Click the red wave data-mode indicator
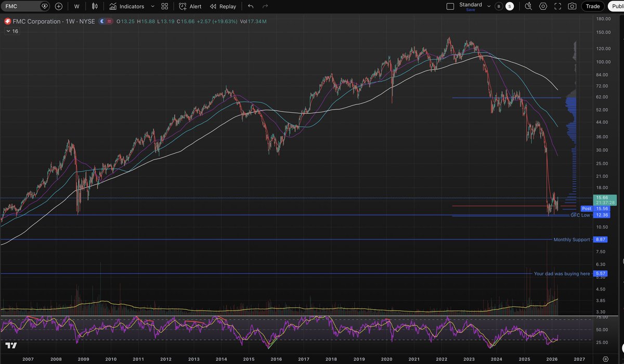 tap(110, 21)
